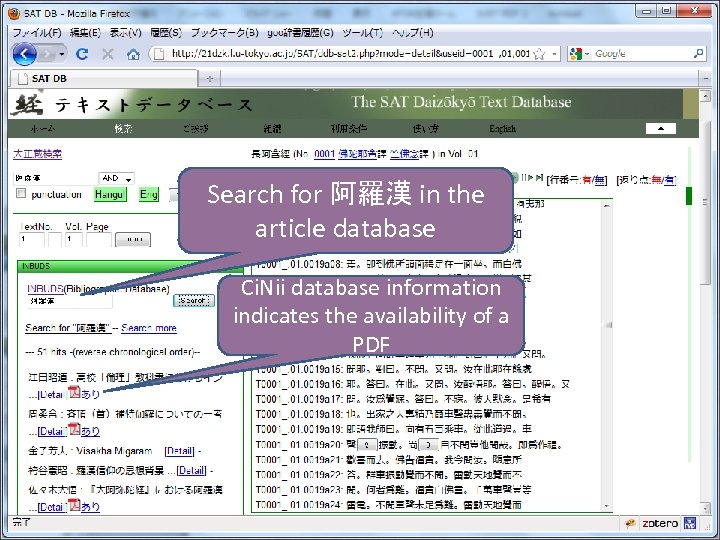
Task: Bookmark this page with the star icon
Action: point(539,54)
